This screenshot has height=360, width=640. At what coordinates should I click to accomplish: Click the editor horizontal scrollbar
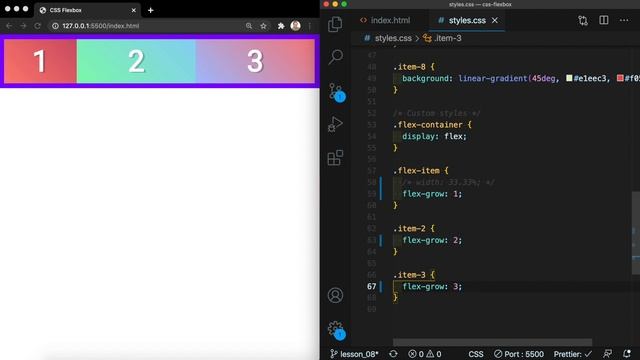pos(492,342)
